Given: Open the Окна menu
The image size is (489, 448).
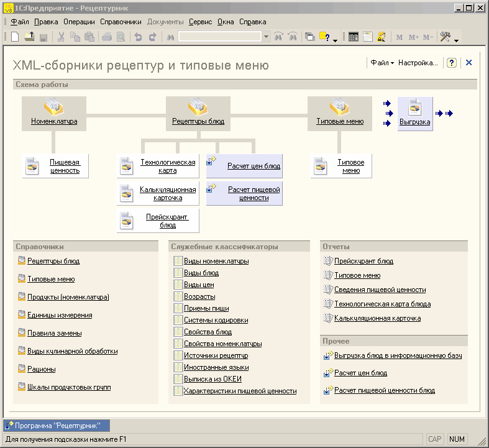Looking at the screenshot, I should click(226, 22).
